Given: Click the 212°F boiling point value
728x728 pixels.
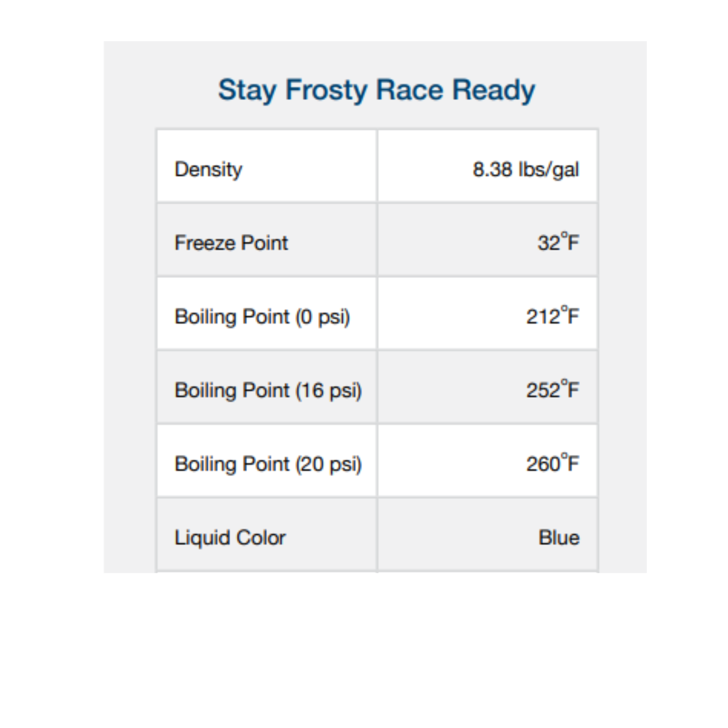Looking at the screenshot, I should 553,315.
